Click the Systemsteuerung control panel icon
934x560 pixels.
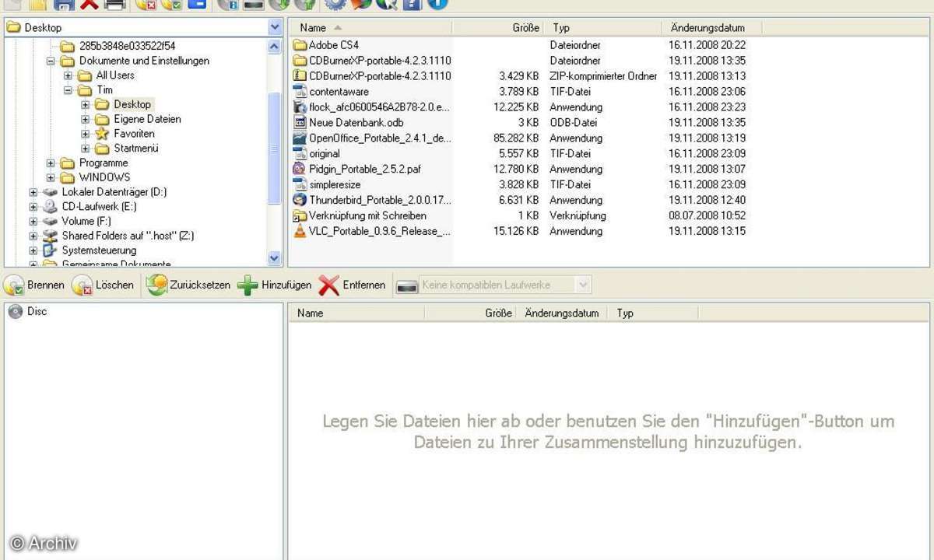tap(51, 250)
